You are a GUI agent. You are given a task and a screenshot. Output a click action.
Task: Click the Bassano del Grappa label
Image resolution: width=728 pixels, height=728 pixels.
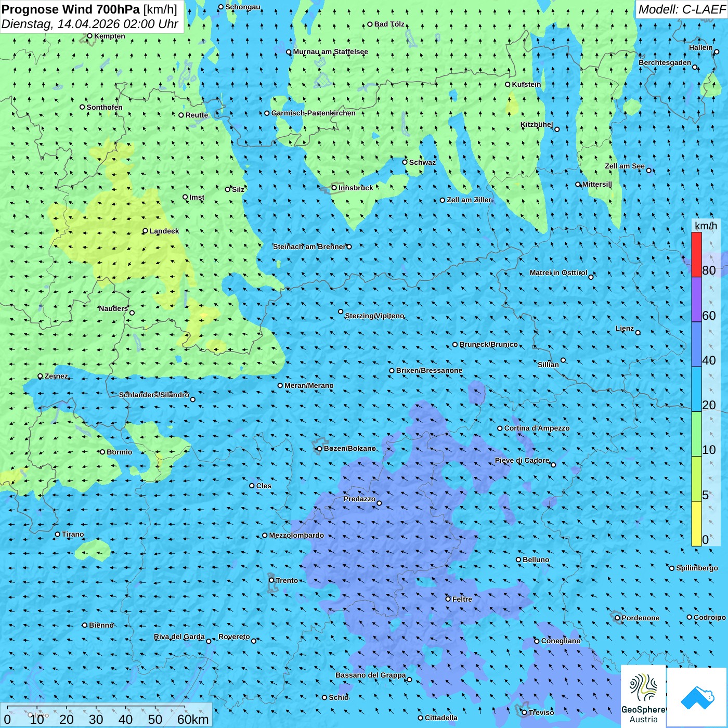pyautogui.click(x=370, y=675)
